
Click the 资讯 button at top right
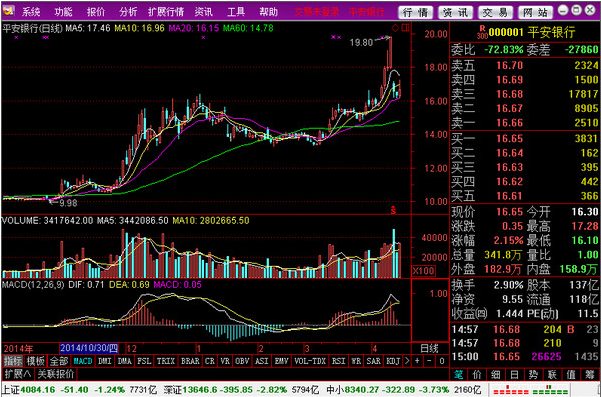click(x=456, y=12)
